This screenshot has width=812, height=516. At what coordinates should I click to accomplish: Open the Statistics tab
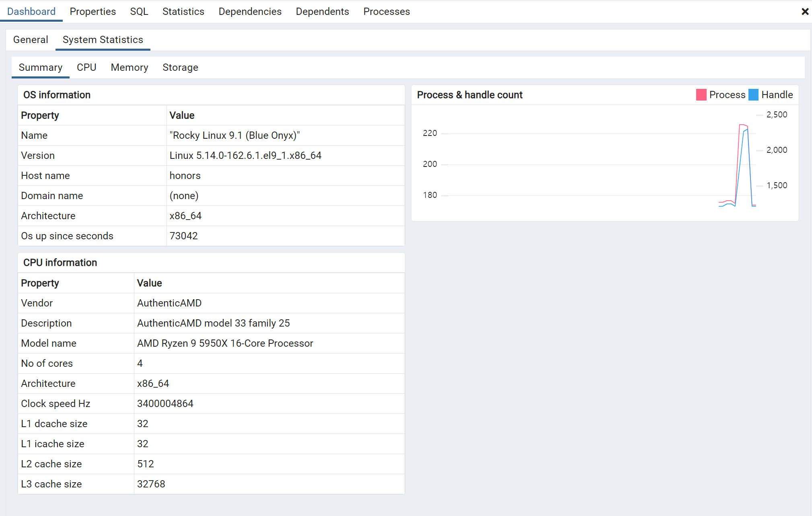click(183, 12)
